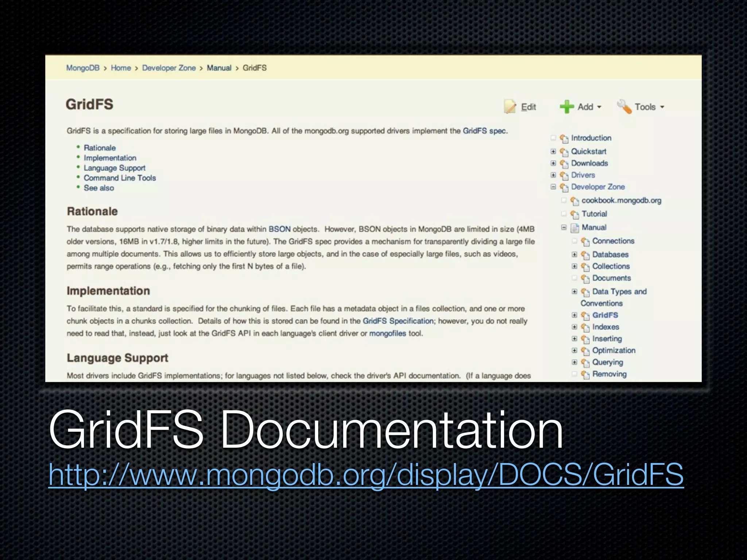The height and width of the screenshot is (560, 747).
Task: Jump to Language Support section link
Action: click(115, 168)
